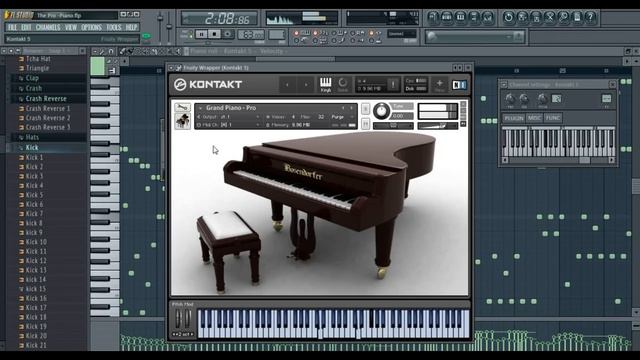The image size is (640, 360).
Task: Open the piano roll view icon
Action: 460,17
